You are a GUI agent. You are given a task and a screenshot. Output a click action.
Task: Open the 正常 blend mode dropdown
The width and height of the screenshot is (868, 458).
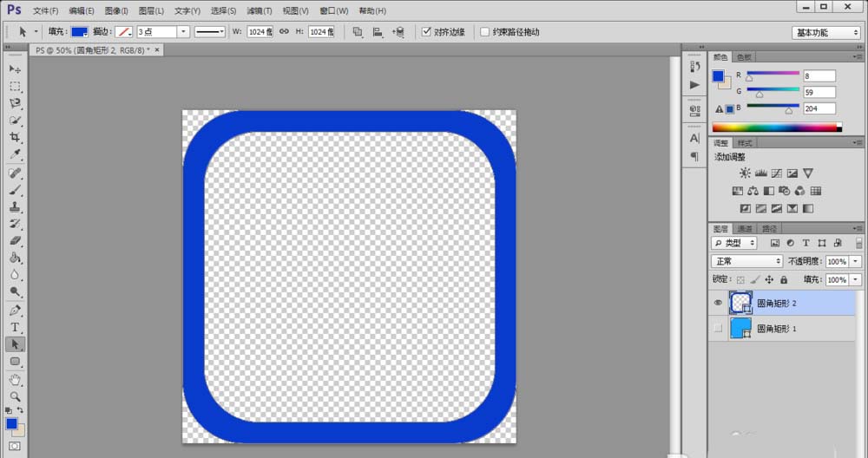point(746,261)
